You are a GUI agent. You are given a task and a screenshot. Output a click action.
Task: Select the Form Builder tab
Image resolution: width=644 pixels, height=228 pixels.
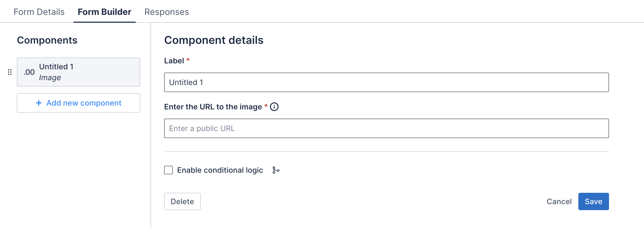coord(104,12)
